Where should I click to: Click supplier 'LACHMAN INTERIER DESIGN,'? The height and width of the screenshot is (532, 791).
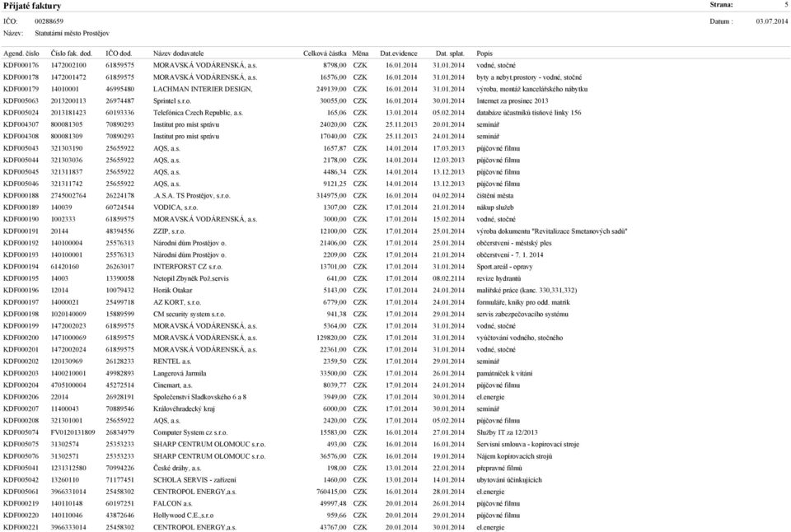(x=203, y=89)
